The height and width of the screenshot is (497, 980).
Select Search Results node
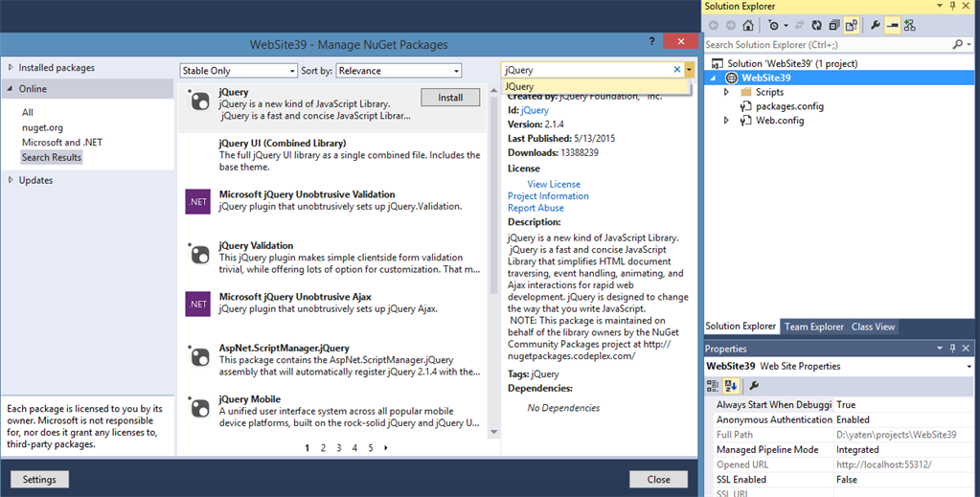pos(51,158)
